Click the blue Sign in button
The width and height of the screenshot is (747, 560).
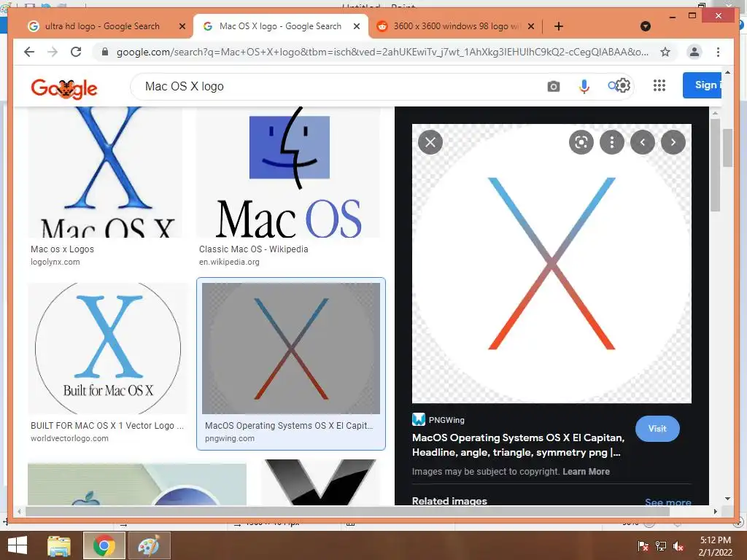point(703,85)
